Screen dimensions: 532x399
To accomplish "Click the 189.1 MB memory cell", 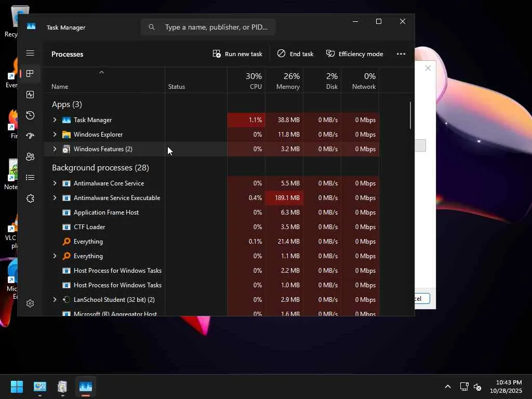I will coord(284,198).
